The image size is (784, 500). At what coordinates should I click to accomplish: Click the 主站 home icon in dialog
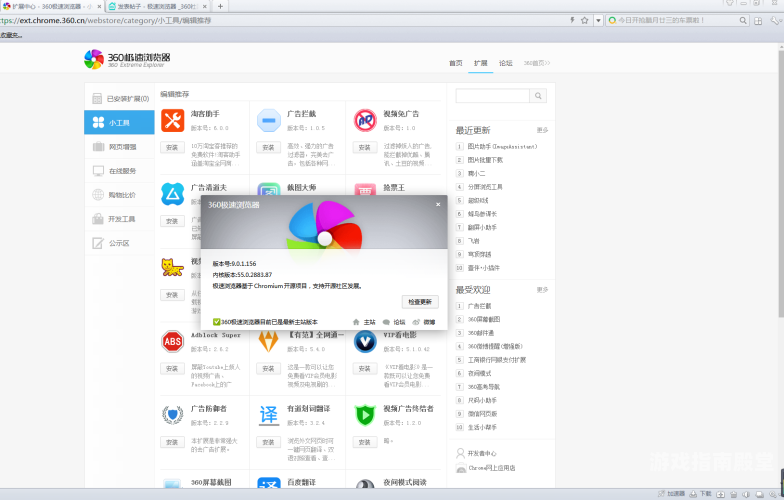point(356,322)
